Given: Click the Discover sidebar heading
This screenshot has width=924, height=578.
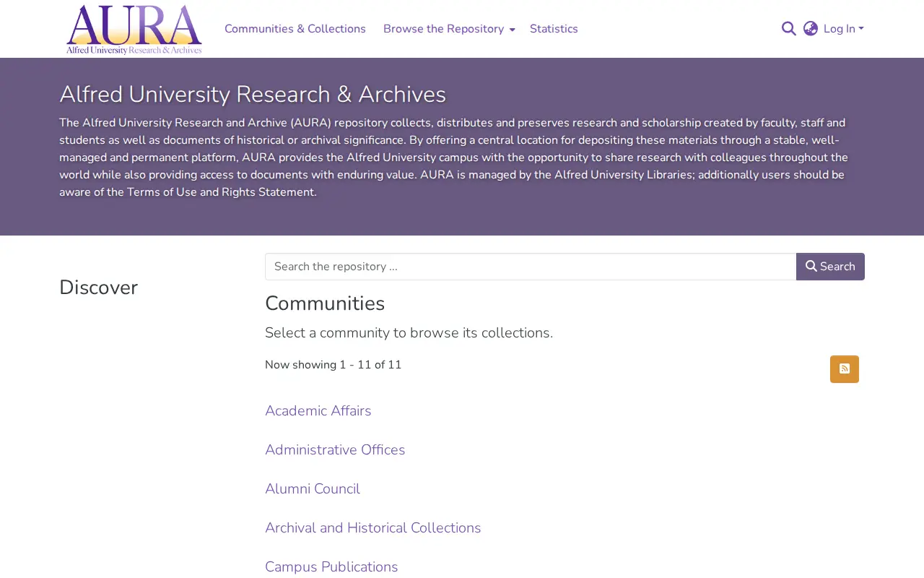Looking at the screenshot, I should [98, 288].
